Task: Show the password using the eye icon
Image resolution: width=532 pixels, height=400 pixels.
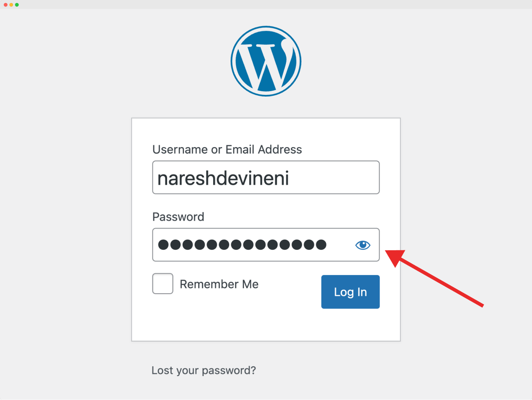Action: click(363, 245)
